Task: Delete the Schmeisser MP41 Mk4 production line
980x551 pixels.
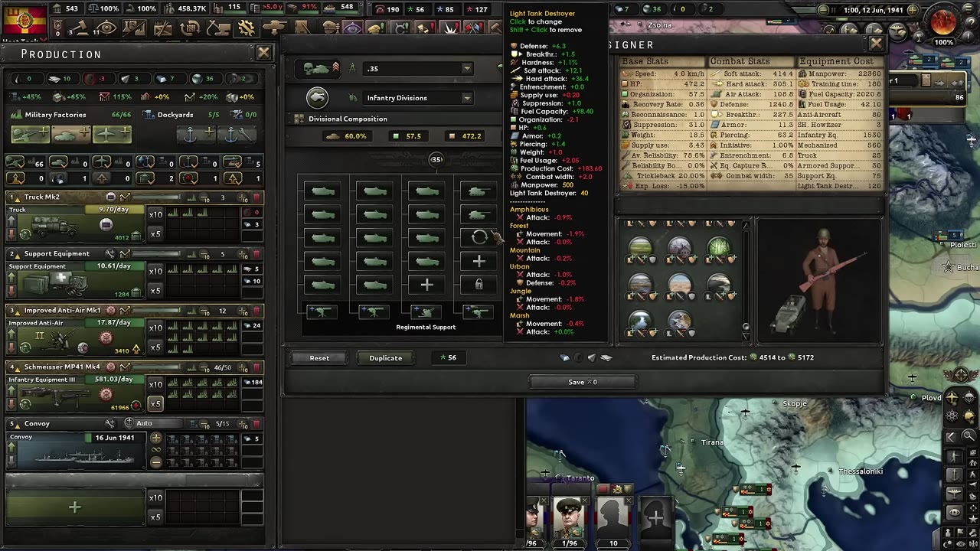Action: click(x=256, y=367)
